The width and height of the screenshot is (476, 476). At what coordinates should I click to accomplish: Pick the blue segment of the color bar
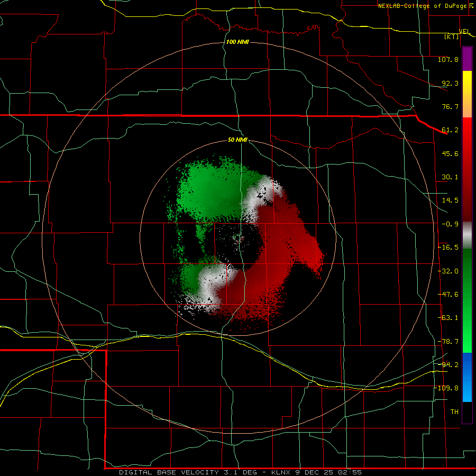(467, 377)
